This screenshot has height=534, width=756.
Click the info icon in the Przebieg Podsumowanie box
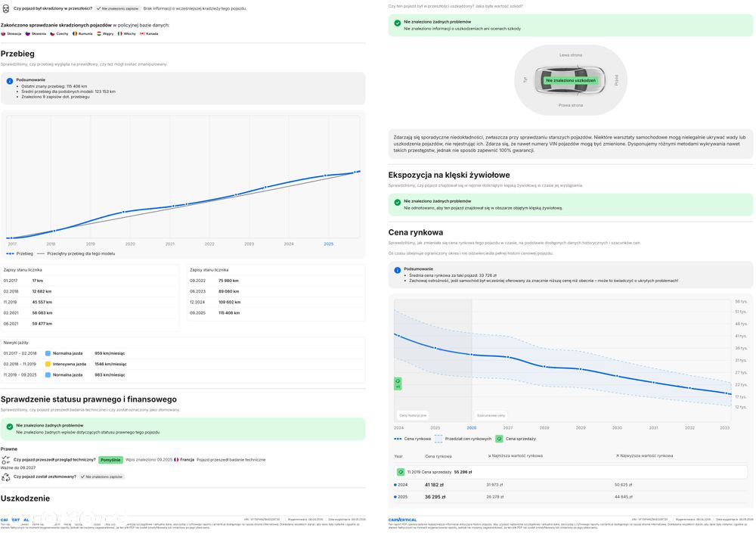tap(10, 81)
